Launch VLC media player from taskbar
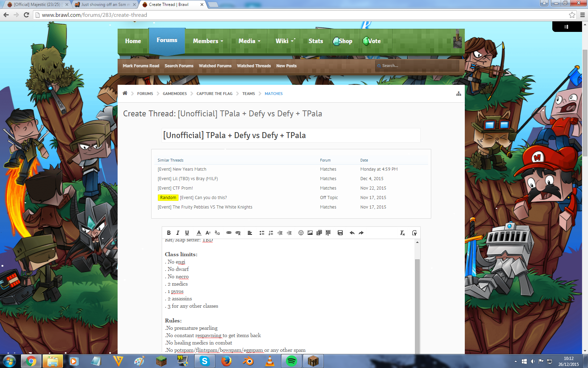Screen dimensions: 588x368 [270, 361]
